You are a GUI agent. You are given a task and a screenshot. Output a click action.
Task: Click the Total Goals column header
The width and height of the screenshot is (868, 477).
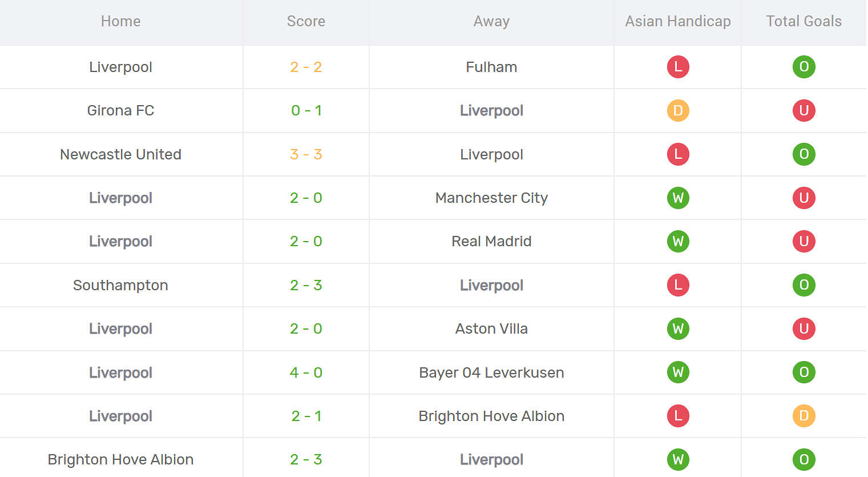[x=803, y=21]
